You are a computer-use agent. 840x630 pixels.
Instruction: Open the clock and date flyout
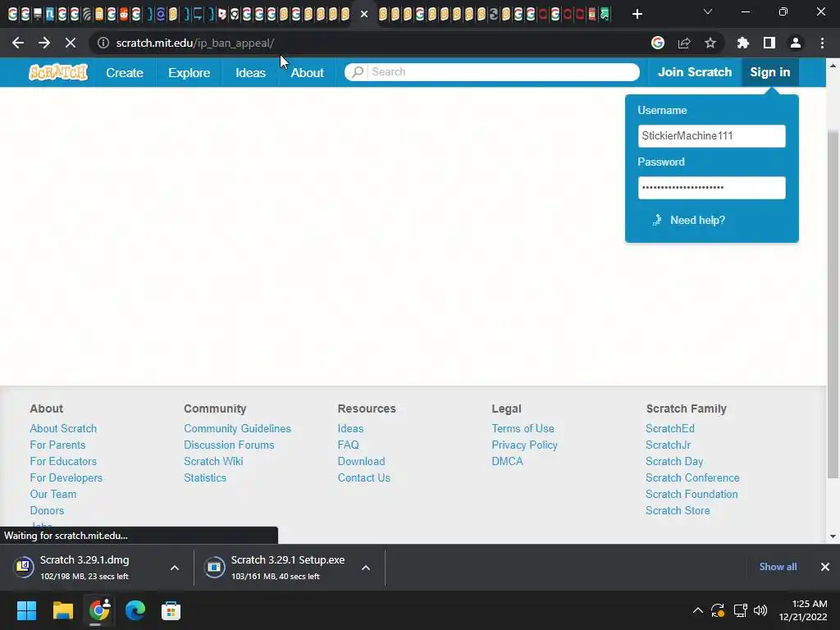point(802,610)
